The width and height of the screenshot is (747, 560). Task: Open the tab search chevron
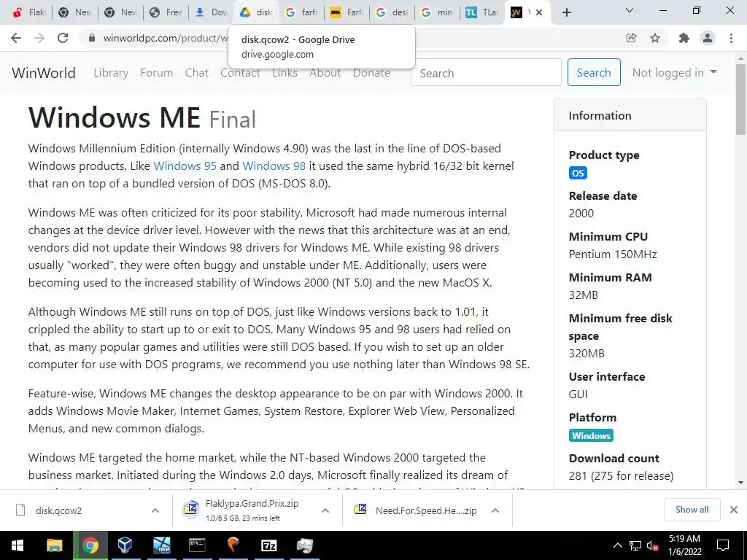[x=630, y=10]
